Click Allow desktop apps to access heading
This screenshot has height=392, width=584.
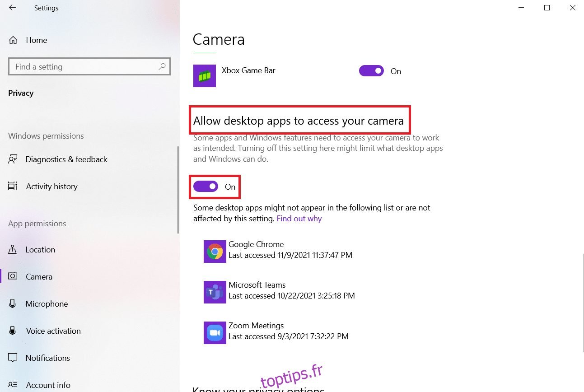pos(299,121)
